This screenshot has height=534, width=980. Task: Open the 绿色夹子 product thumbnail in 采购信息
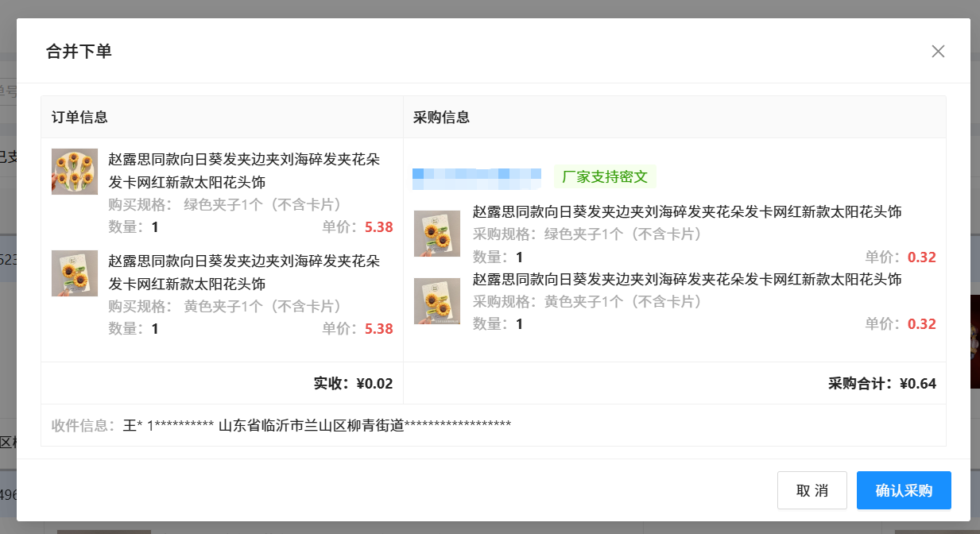437,234
